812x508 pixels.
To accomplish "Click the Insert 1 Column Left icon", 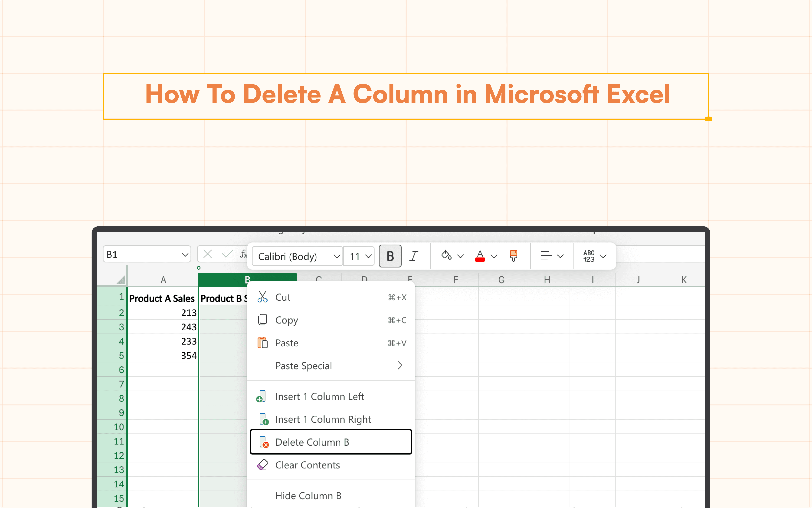I will tap(261, 396).
